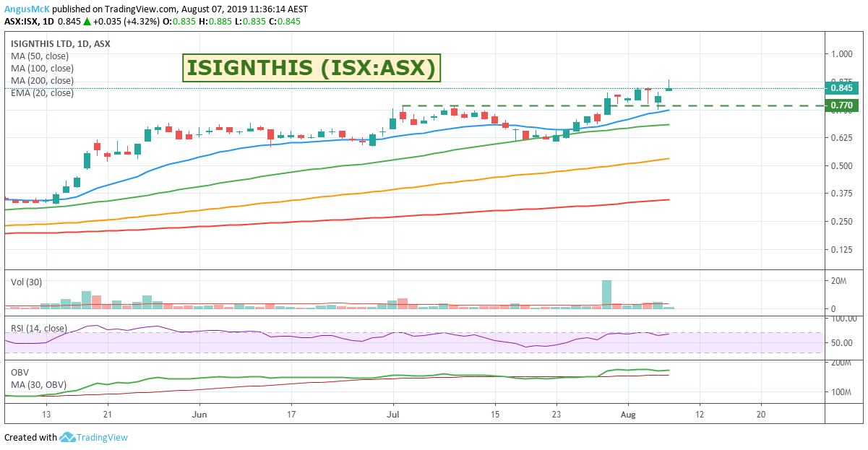The height and width of the screenshot is (450, 868).
Task: Select the ISIGNTHIS LTD, 1D, ASX legend
Action: (x=61, y=43)
